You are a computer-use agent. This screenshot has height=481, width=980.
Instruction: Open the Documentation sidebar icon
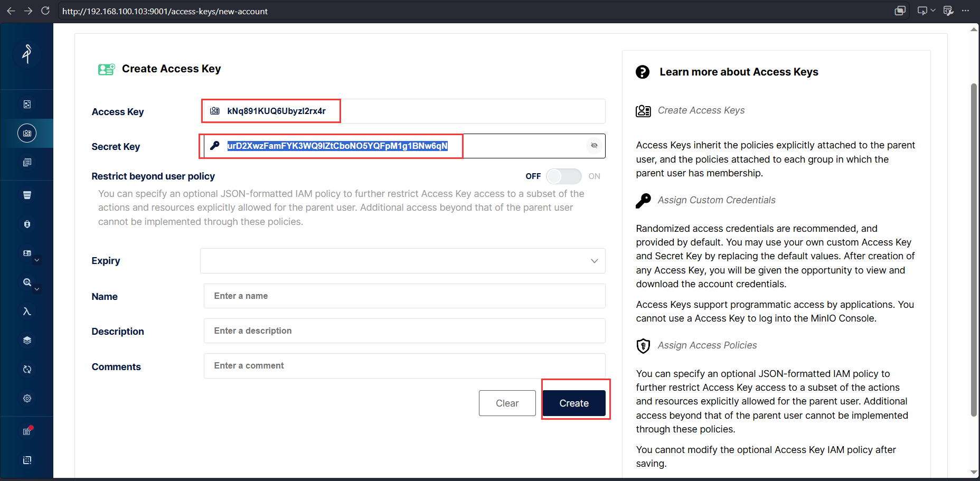coord(27,162)
